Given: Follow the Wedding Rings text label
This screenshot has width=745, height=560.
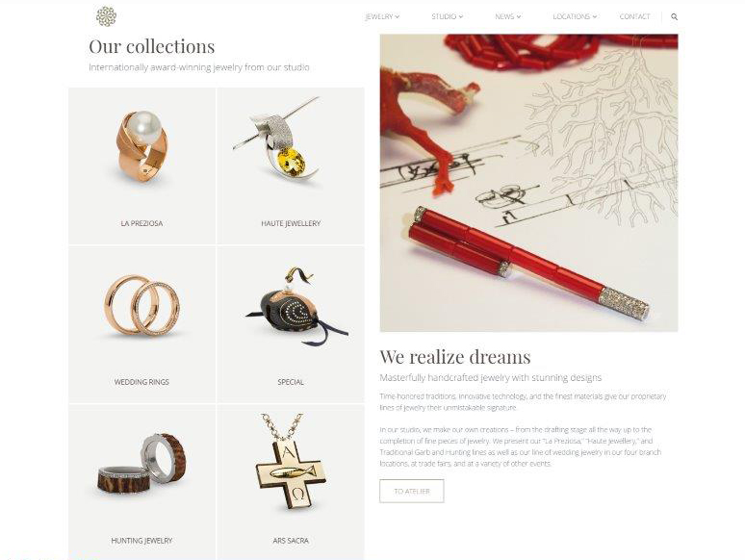Looking at the screenshot, I should [141, 382].
